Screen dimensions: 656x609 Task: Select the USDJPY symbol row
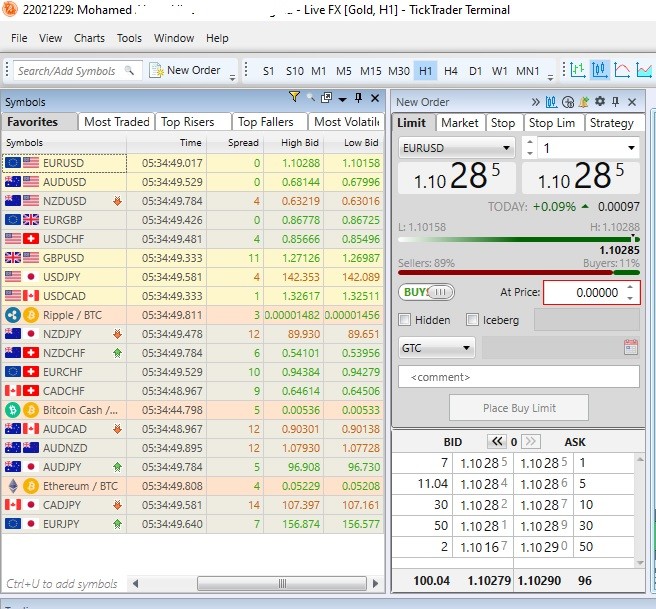pyautogui.click(x=193, y=277)
